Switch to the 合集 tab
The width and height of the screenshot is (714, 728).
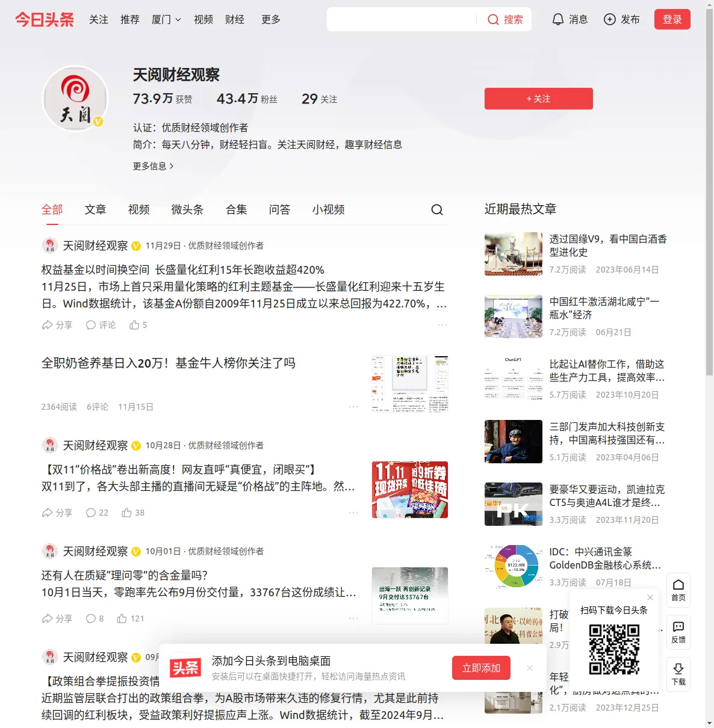237,209
